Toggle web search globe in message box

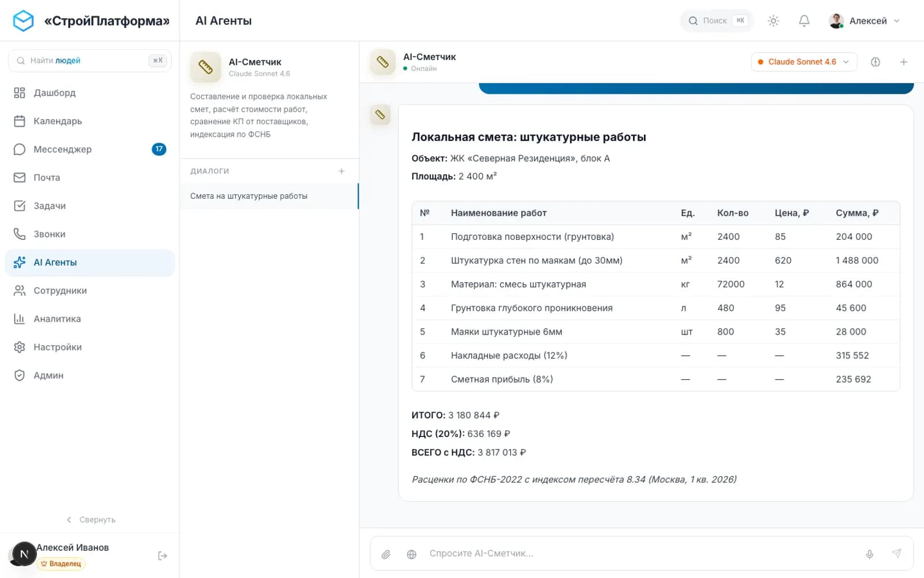click(x=411, y=554)
